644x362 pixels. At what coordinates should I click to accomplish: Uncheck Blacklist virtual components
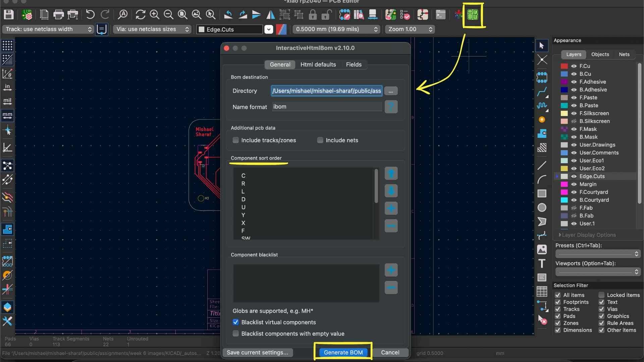pyautogui.click(x=236, y=322)
